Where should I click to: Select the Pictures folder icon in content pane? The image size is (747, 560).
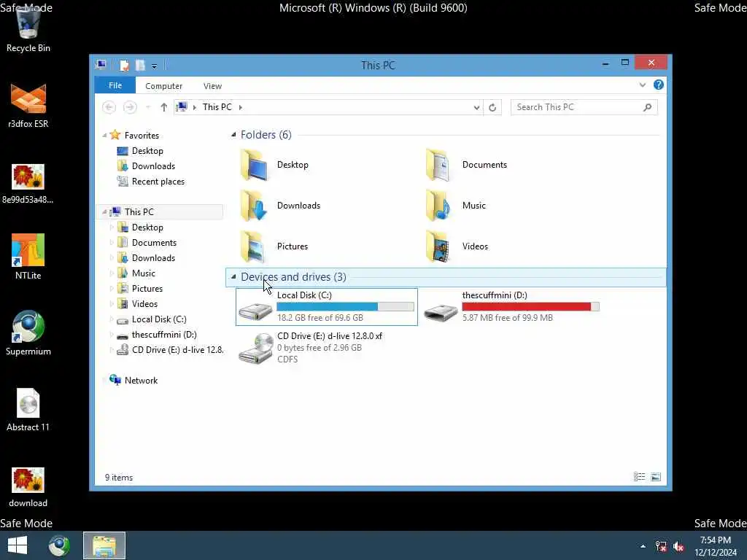pos(254,246)
